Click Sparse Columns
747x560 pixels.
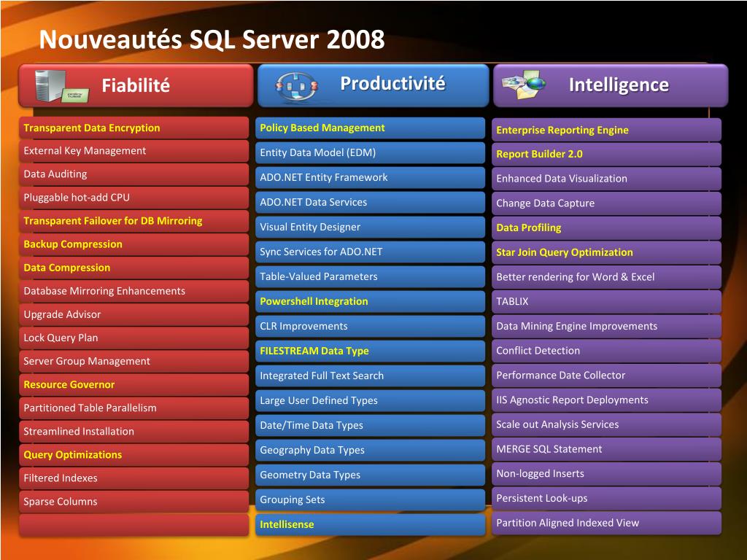(x=134, y=501)
